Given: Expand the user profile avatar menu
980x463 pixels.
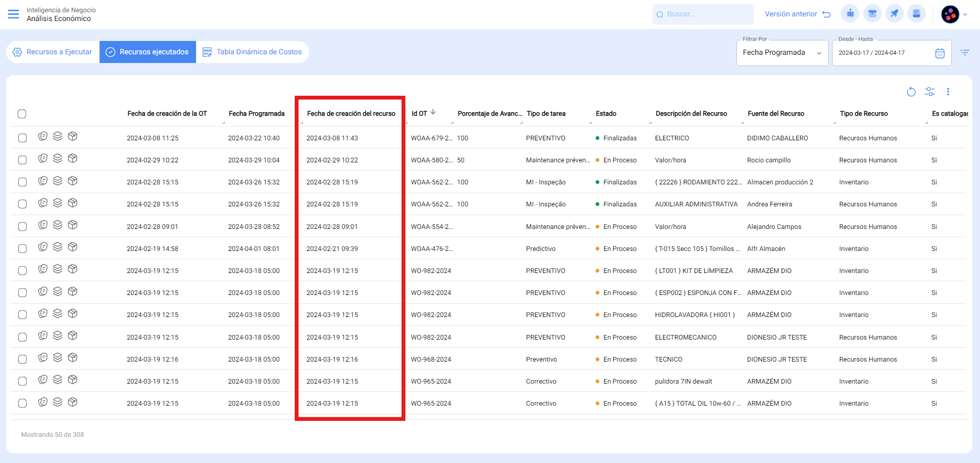Looking at the screenshot, I should [x=954, y=14].
